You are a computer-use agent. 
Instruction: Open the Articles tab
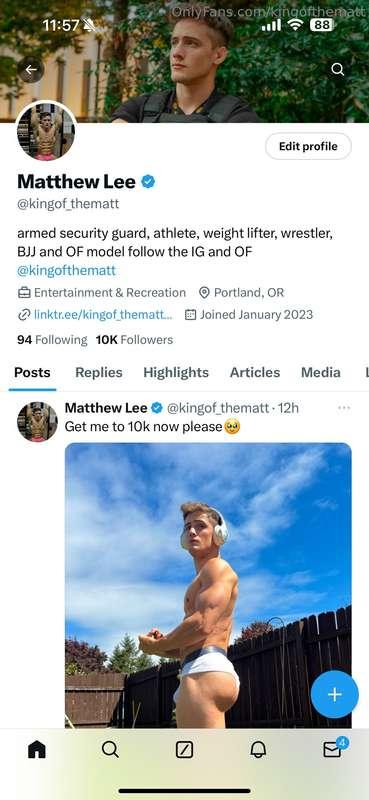point(255,372)
